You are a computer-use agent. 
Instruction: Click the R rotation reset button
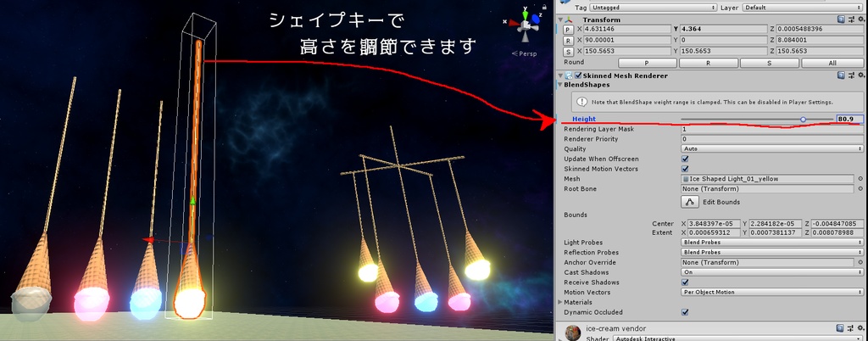pyautogui.click(x=569, y=41)
